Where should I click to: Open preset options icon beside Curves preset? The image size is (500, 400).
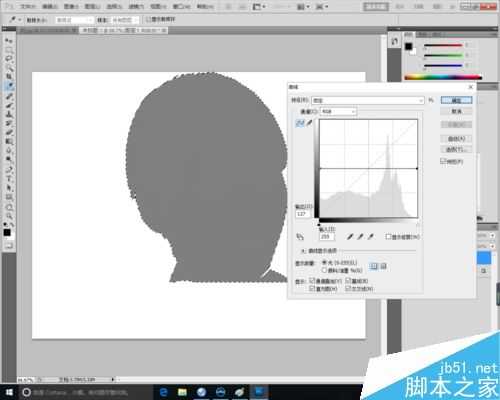[431, 100]
